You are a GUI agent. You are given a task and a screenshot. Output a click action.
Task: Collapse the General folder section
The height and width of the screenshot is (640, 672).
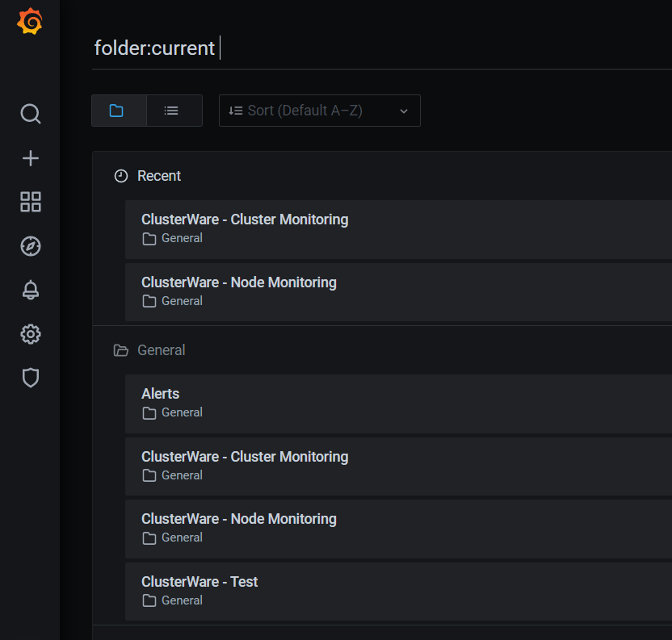159,349
